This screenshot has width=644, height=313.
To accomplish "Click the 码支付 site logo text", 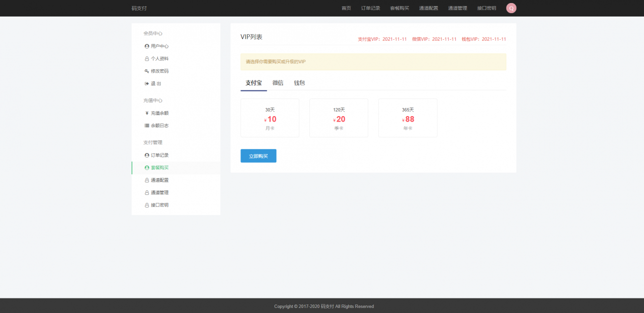I will point(139,9).
